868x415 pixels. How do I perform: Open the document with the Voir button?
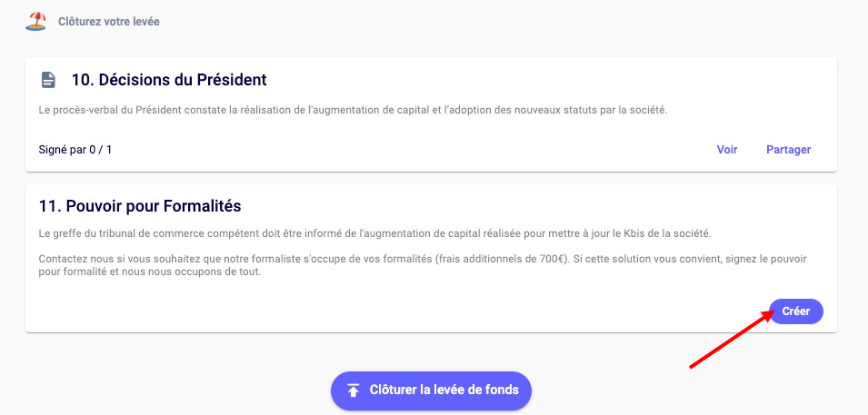click(x=727, y=150)
